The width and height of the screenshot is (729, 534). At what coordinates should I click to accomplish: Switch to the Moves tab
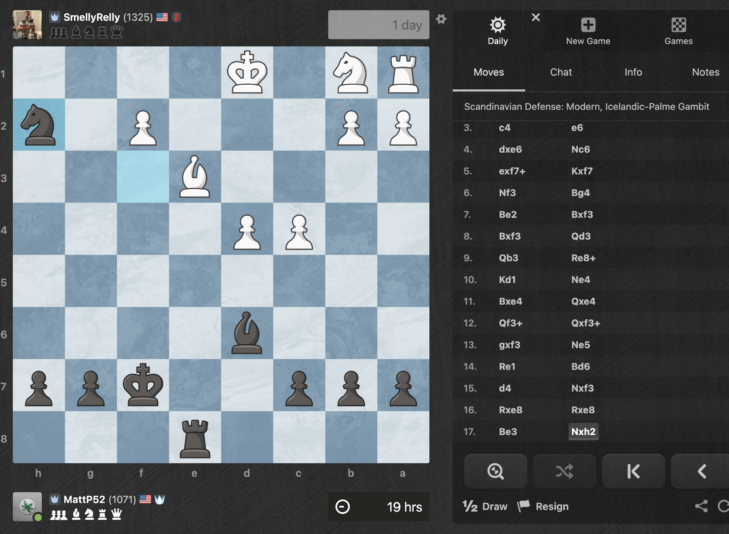point(489,72)
